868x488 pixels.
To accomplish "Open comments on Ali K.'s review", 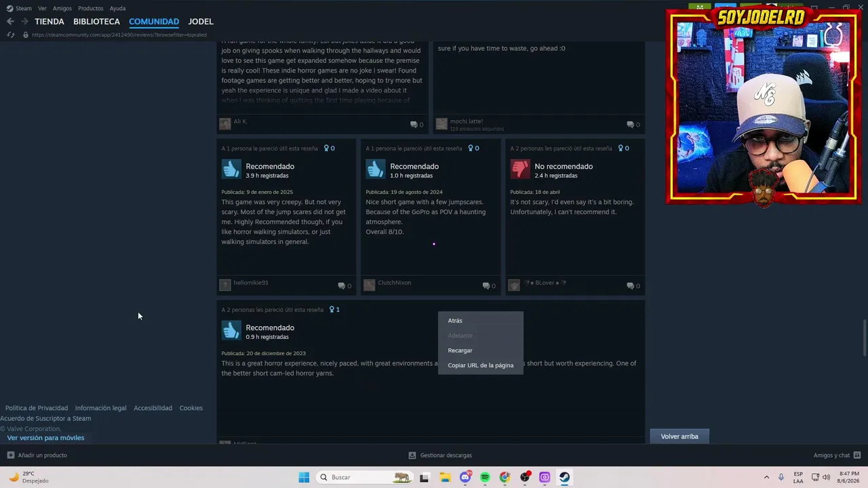I will coord(416,125).
